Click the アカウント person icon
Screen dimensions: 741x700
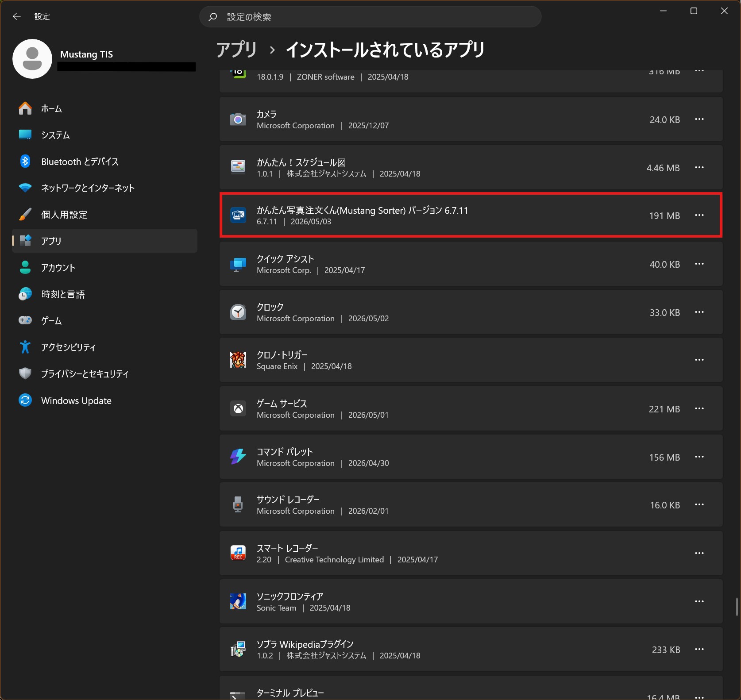click(25, 267)
